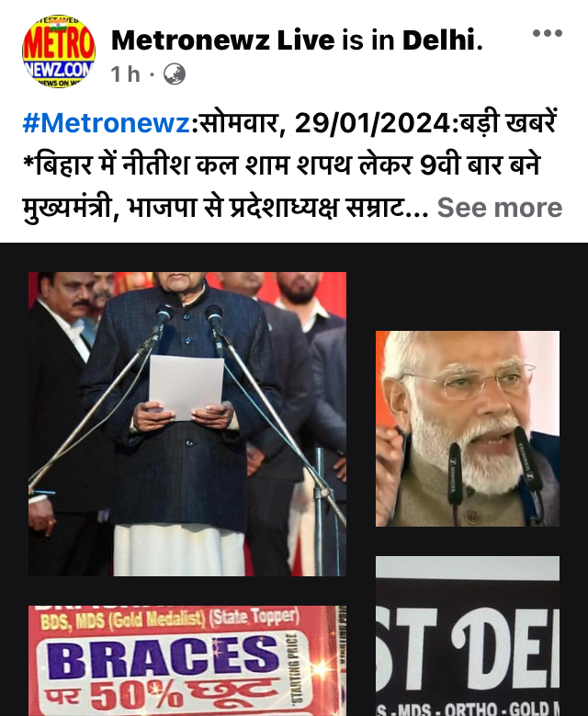The height and width of the screenshot is (716, 588).
Task: Open the Metronewz Live page name
Action: pos(223,40)
